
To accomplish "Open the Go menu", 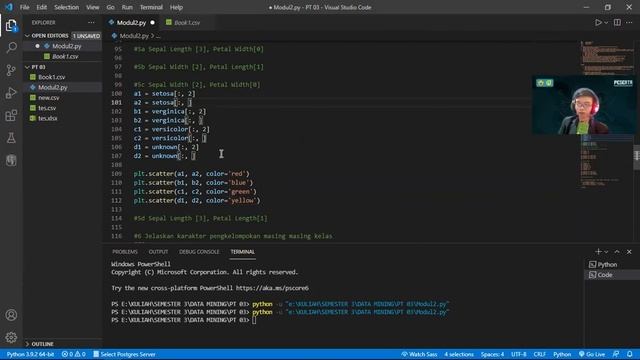I will click(x=110, y=7).
